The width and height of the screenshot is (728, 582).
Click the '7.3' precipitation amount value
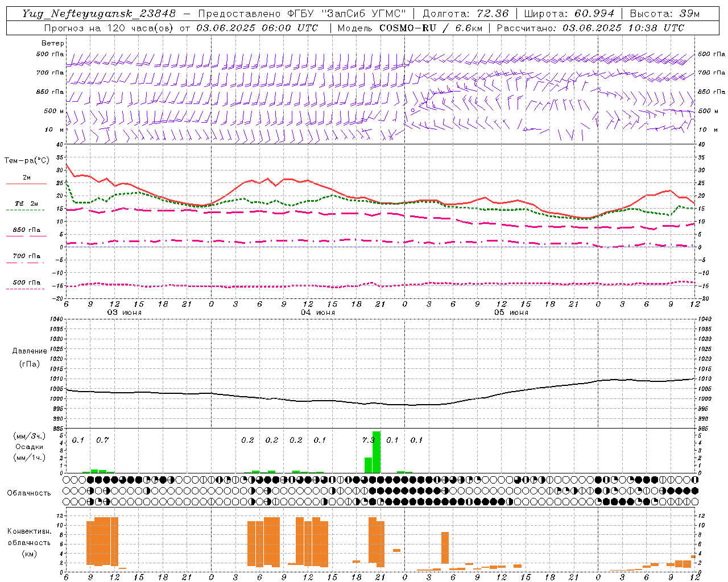(369, 440)
